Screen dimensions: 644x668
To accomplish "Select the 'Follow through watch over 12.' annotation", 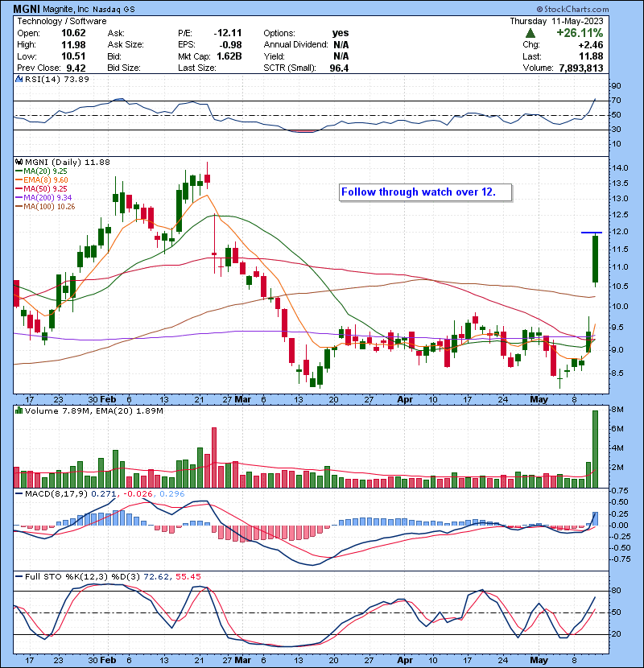I will click(425, 192).
